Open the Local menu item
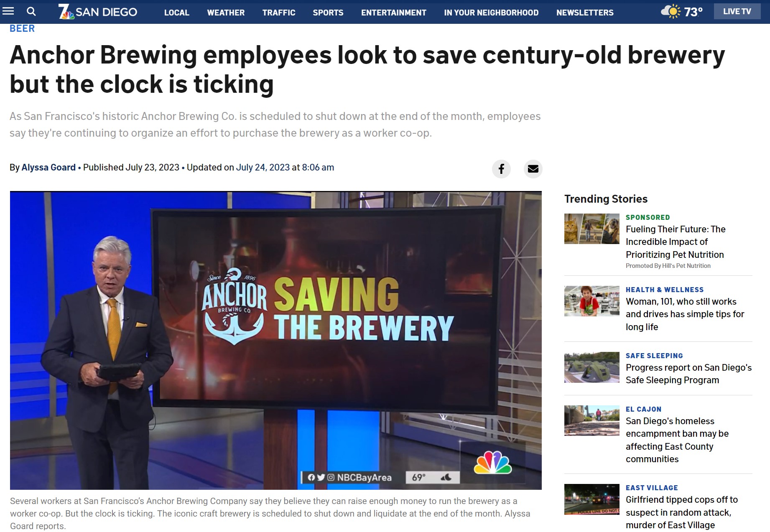The height and width of the screenshot is (532, 770). tap(176, 13)
